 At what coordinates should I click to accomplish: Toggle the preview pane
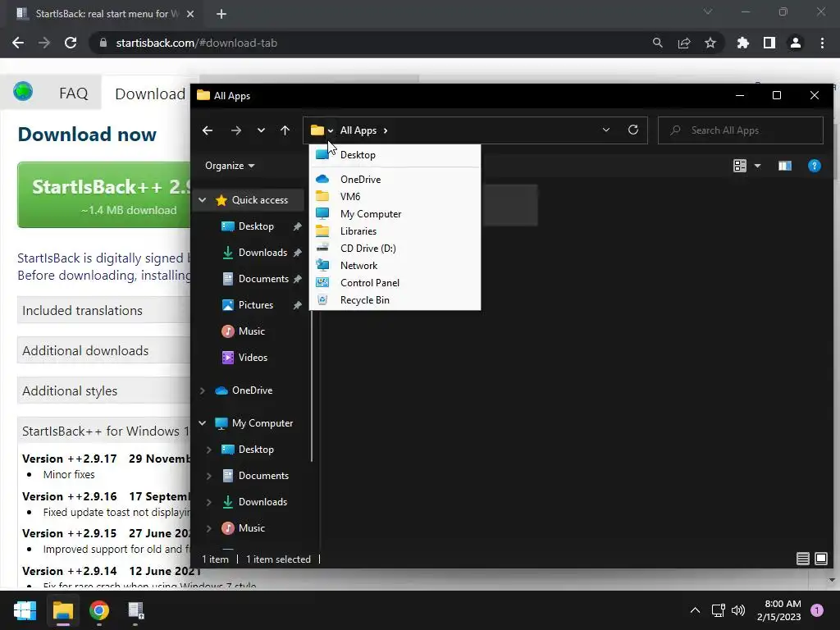[x=785, y=166]
